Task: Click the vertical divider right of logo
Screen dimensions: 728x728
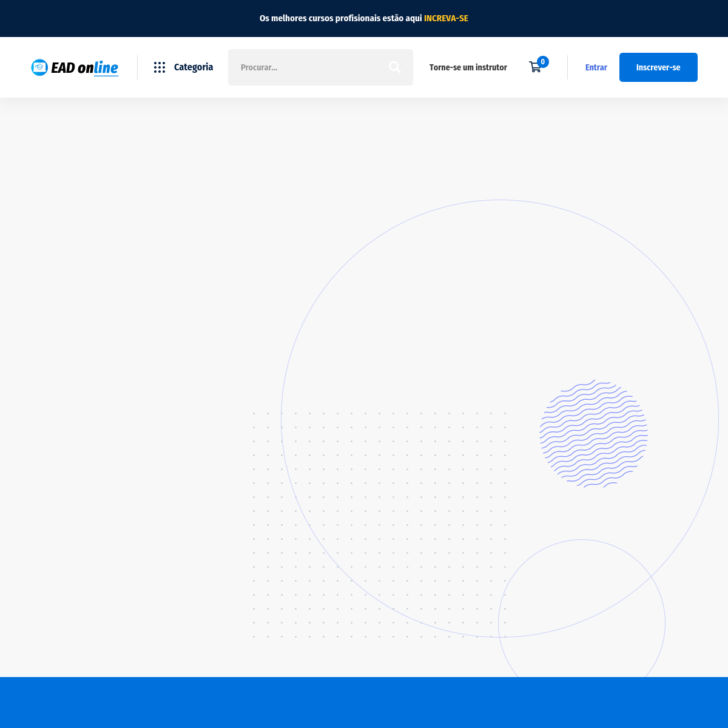Action: 137,67
